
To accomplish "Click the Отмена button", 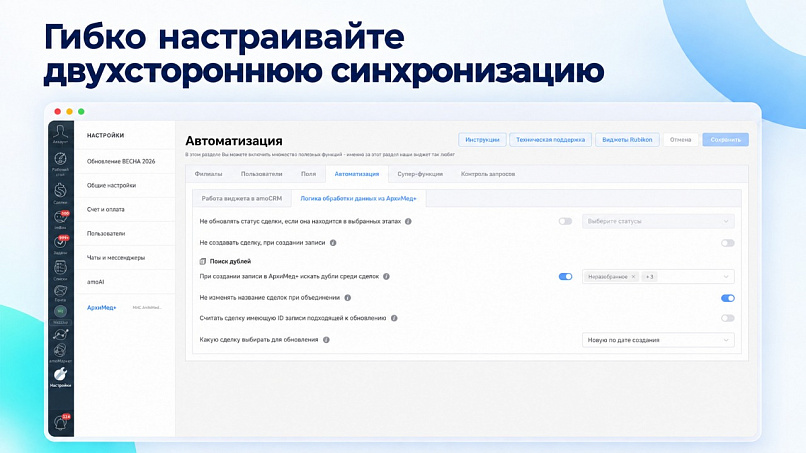I will click(681, 140).
